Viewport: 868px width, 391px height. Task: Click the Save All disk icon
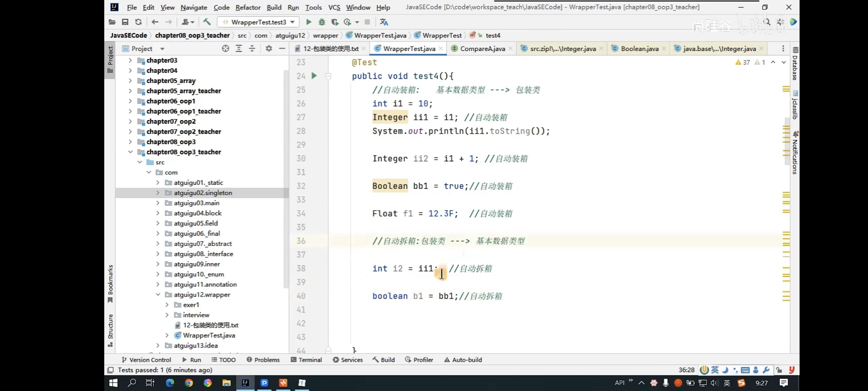[125, 22]
